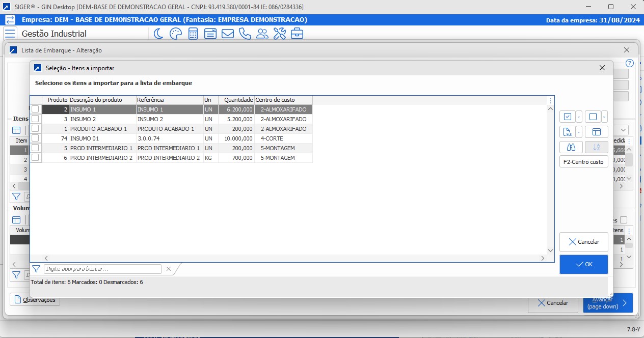Check the row checkbox for INSUMO 1

coord(35,109)
